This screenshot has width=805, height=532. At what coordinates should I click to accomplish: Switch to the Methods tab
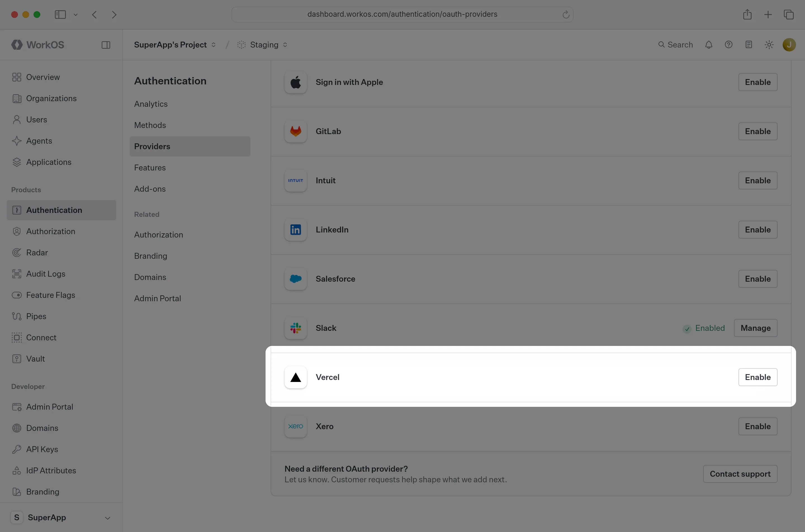(x=190, y=125)
